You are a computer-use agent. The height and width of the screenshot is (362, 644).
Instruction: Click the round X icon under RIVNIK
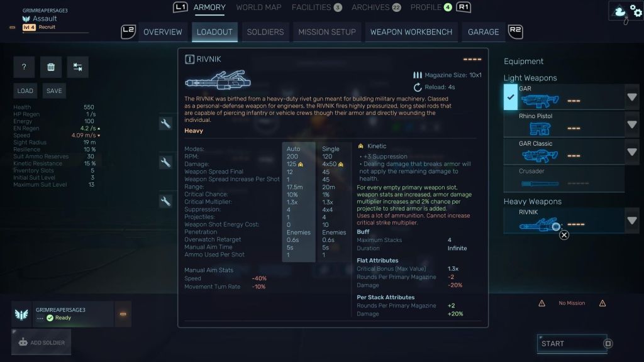564,235
